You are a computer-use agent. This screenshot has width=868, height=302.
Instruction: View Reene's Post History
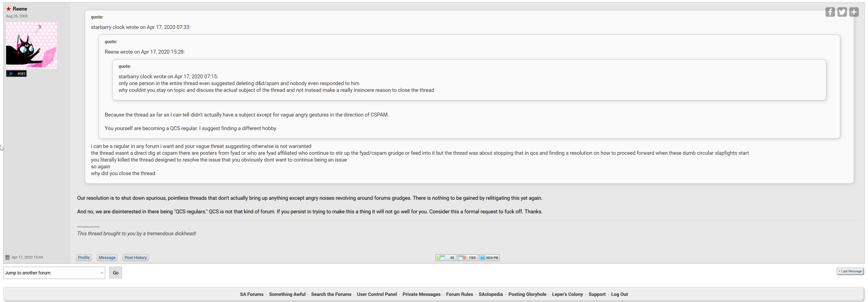[x=136, y=257]
